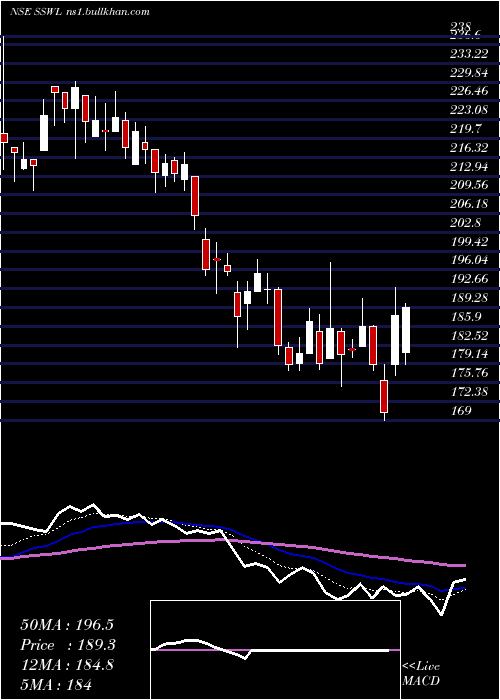Image resolution: width=500 pixels, height=700 pixels.
Task: Click the 212.94 price axis label
Action: [x=469, y=167]
